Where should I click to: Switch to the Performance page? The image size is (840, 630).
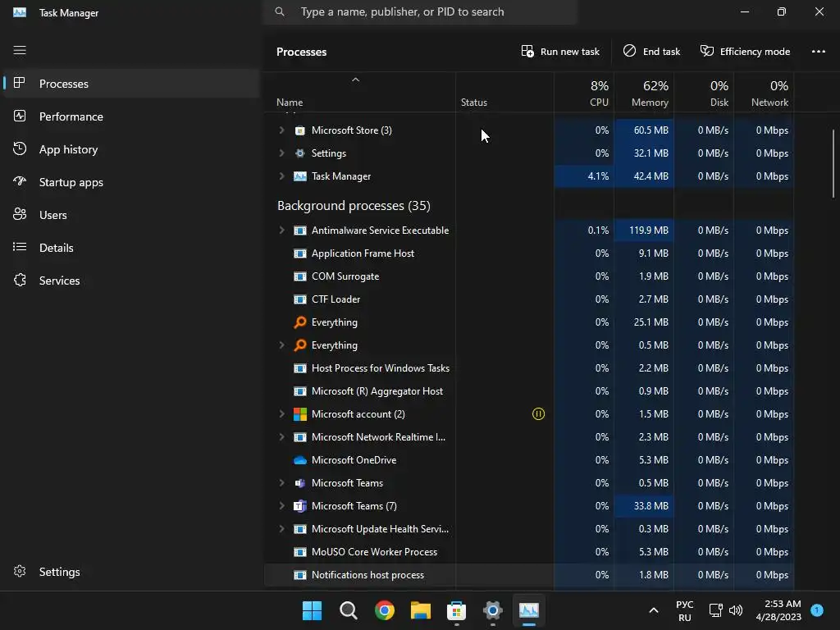(x=130, y=116)
